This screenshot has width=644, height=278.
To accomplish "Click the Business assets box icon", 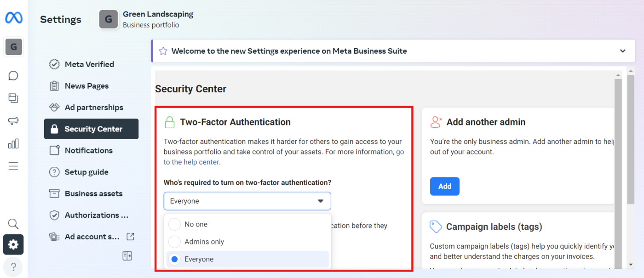I will click(54, 193).
